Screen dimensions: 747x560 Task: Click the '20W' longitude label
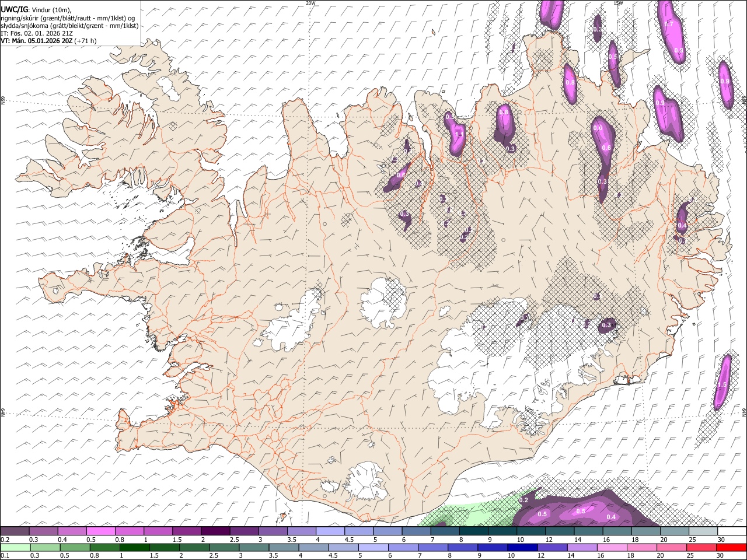pyautogui.click(x=310, y=3)
